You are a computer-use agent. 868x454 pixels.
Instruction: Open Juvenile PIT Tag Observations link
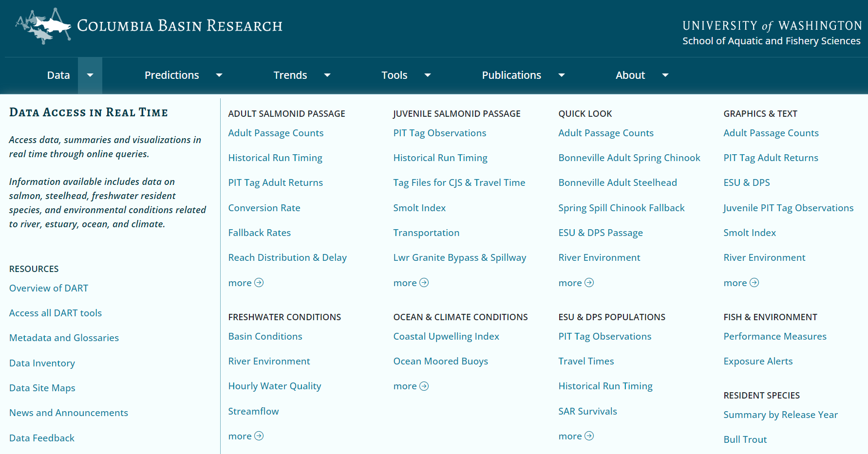(789, 208)
